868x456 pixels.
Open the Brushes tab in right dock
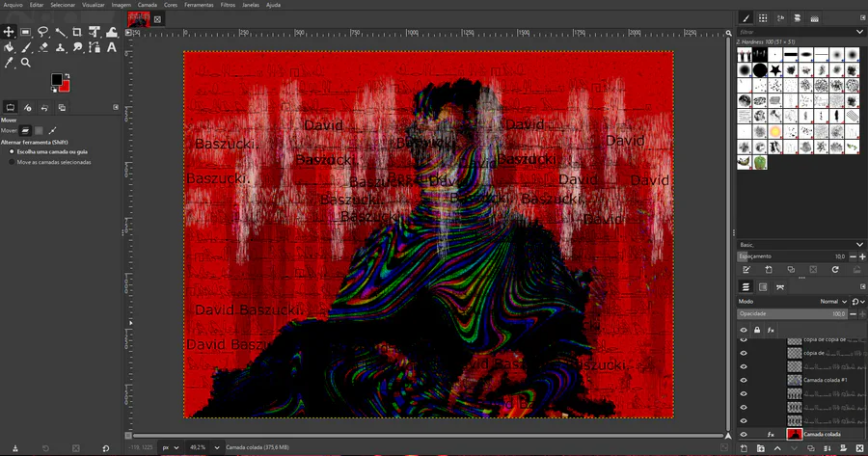tap(746, 18)
